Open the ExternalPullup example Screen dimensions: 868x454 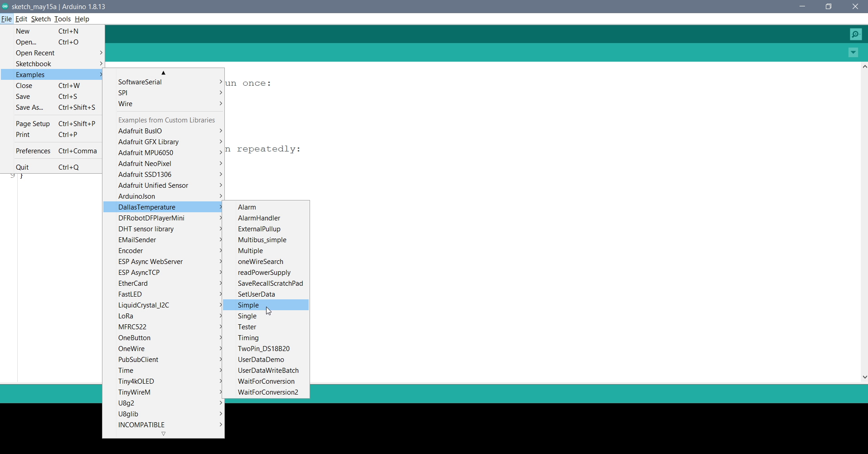[266, 229]
